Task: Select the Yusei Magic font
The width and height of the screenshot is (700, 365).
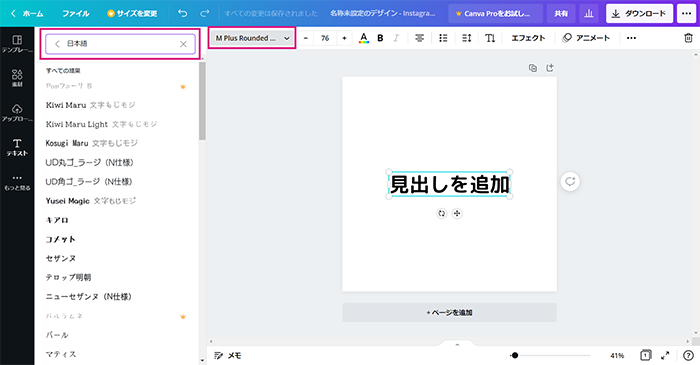Action: [91, 201]
